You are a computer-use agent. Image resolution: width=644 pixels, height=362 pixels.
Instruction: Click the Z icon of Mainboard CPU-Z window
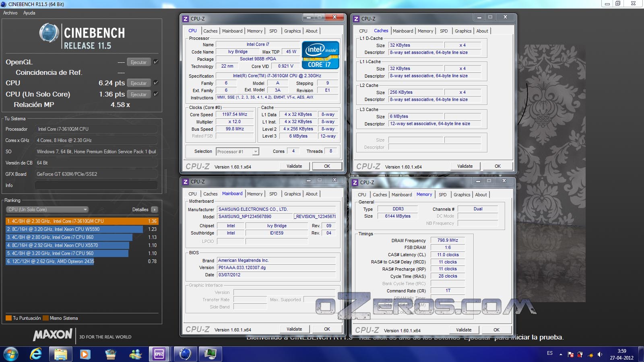click(186, 182)
